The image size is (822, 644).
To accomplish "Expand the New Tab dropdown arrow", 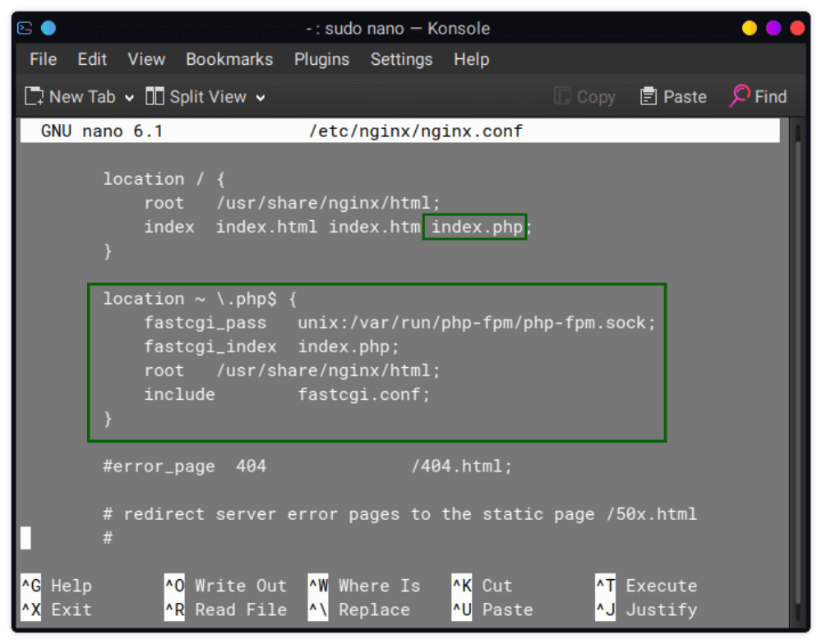I will 129,98.
